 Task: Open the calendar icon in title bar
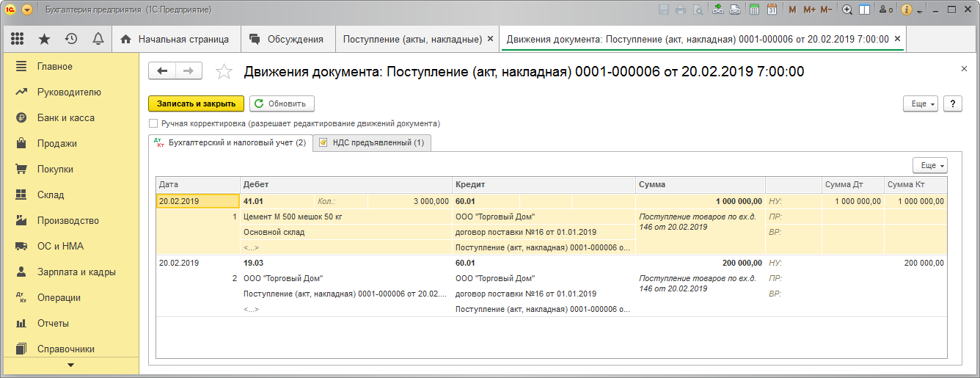772,10
